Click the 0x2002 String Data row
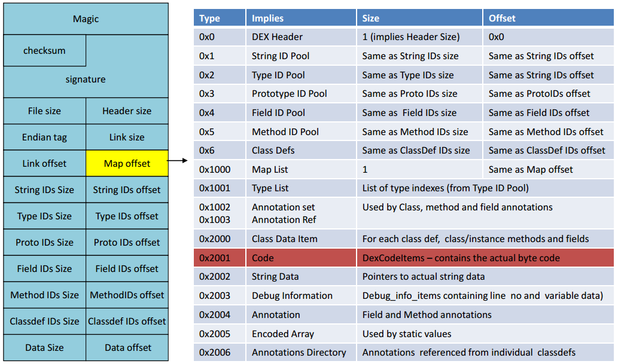Viewport: 618px width, 364px height. pyautogui.click(x=404, y=277)
